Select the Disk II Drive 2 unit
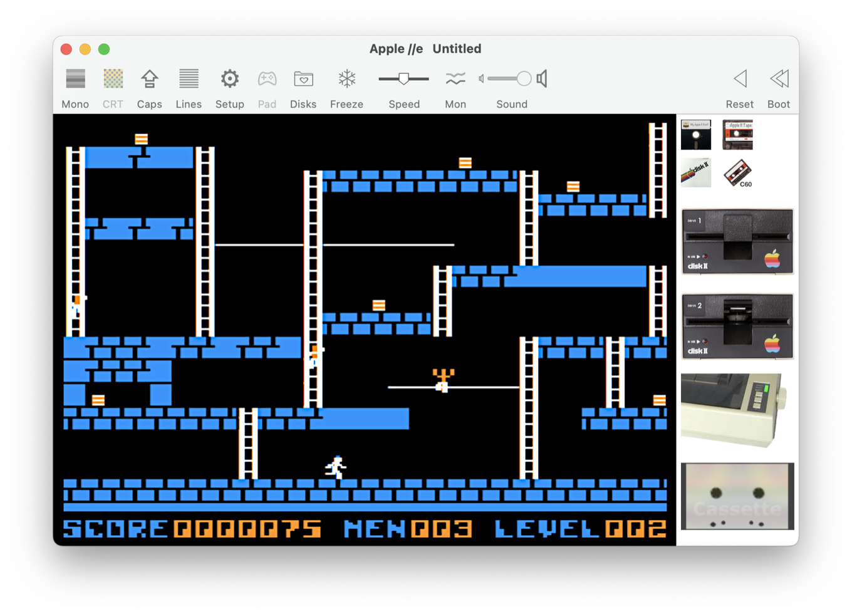The image size is (852, 616). pos(737,326)
